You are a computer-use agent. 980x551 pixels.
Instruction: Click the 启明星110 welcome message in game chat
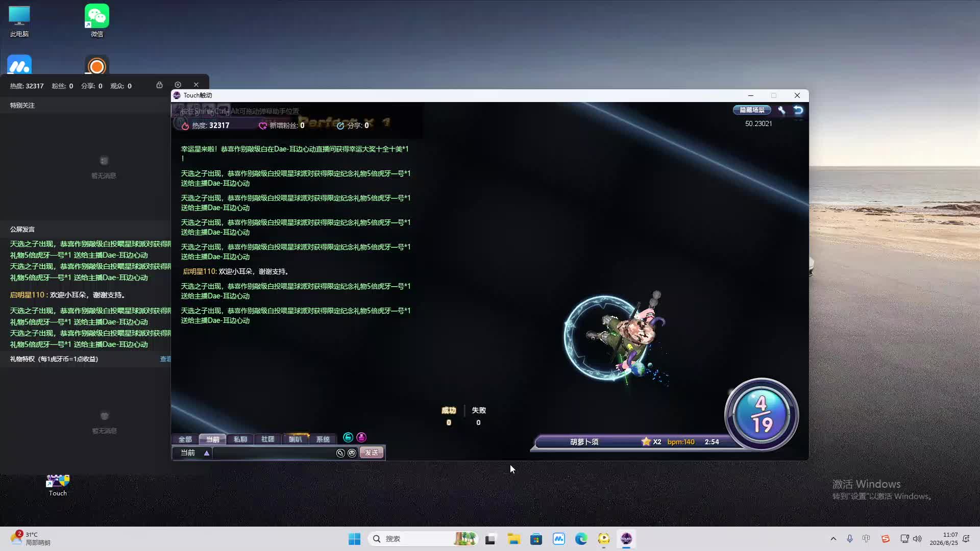[x=237, y=271]
